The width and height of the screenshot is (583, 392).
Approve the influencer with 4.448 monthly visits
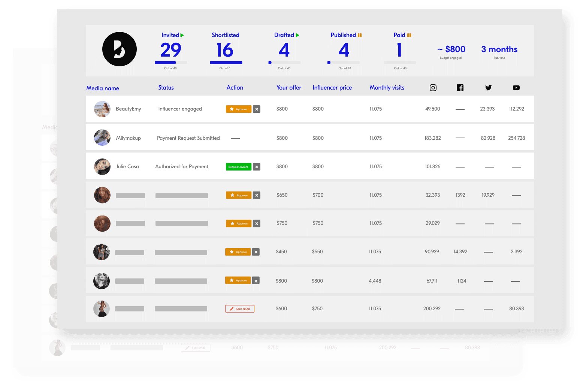point(238,280)
